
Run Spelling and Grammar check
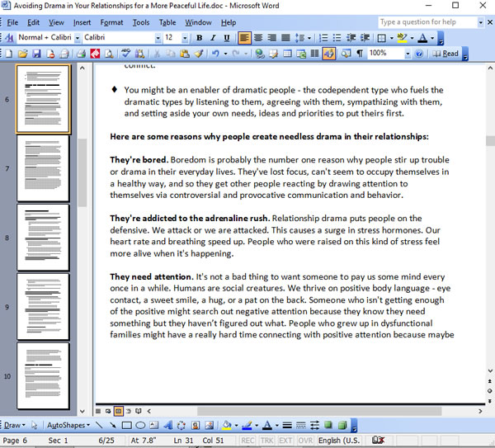(126, 54)
